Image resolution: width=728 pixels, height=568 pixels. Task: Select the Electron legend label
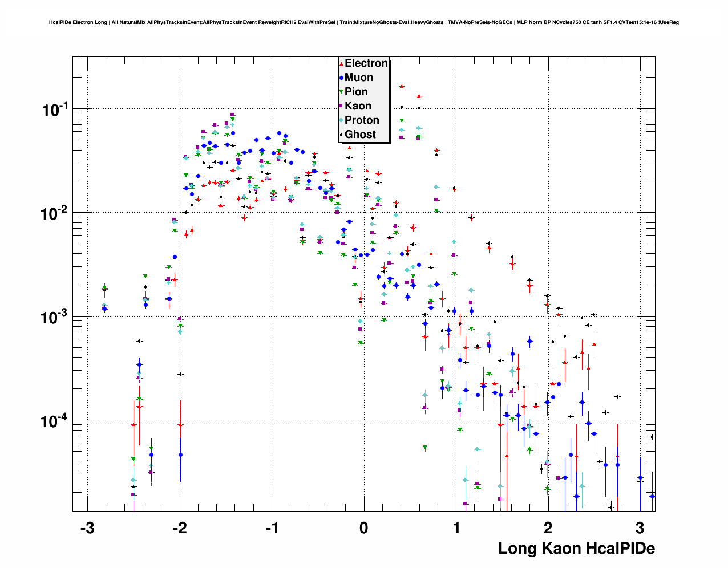point(366,63)
